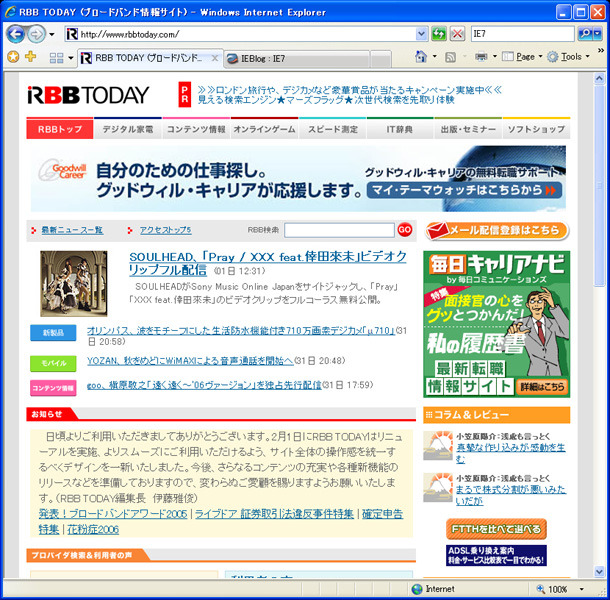Screen dimensions: 610x600
Task: Open a new blank tab
Action: coord(380,59)
